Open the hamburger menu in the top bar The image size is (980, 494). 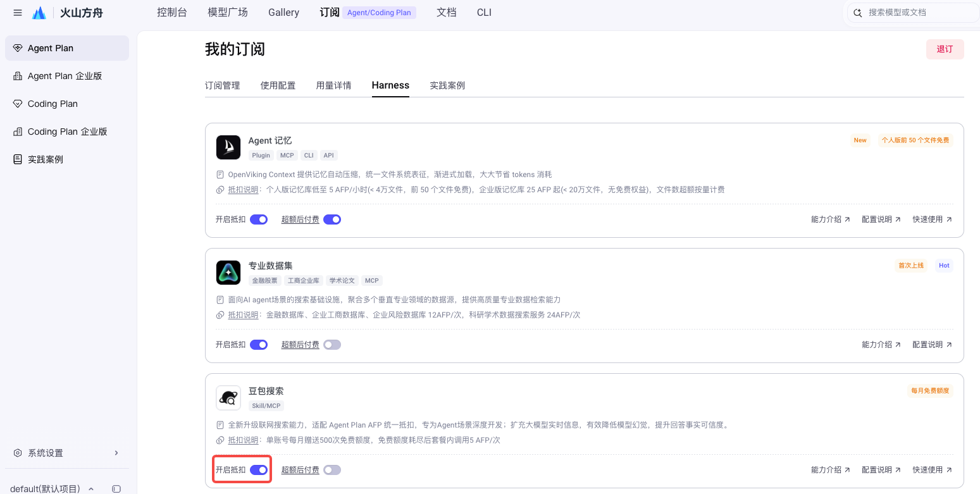tap(18, 13)
